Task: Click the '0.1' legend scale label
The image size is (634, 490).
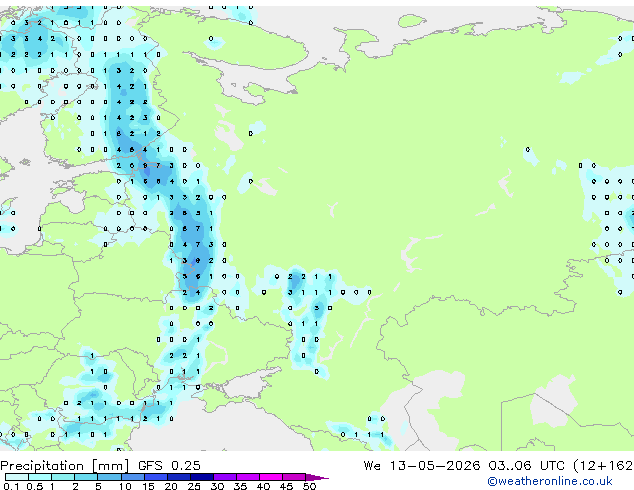Action: pyautogui.click(x=11, y=486)
